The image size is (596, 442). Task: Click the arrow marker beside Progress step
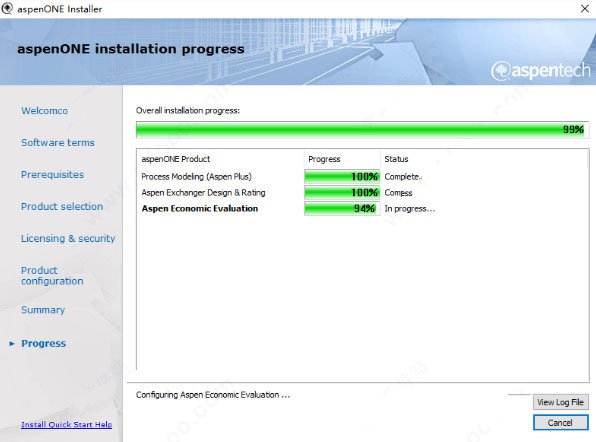coord(12,344)
